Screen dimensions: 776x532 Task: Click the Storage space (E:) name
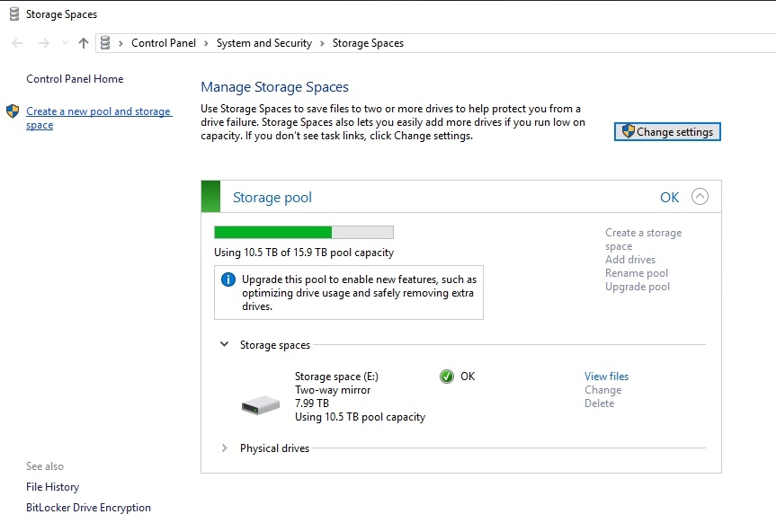point(336,377)
